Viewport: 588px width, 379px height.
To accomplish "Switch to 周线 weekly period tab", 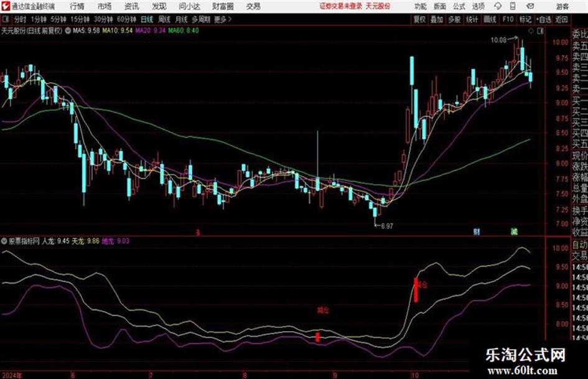I will click(164, 19).
